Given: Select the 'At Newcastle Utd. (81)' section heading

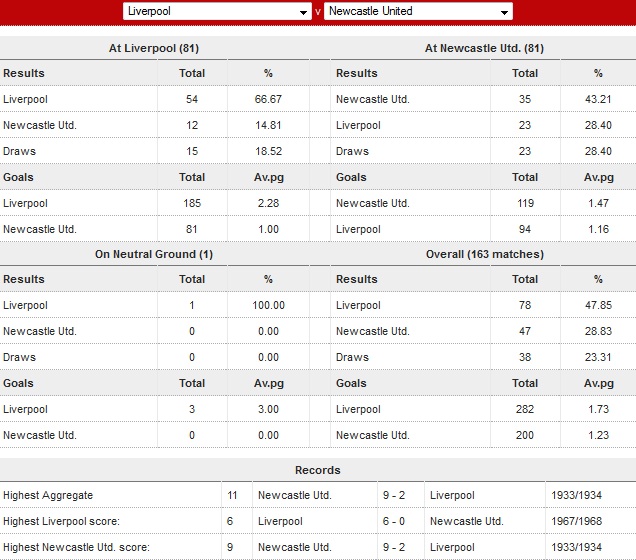Looking at the screenshot, I should (484, 48).
